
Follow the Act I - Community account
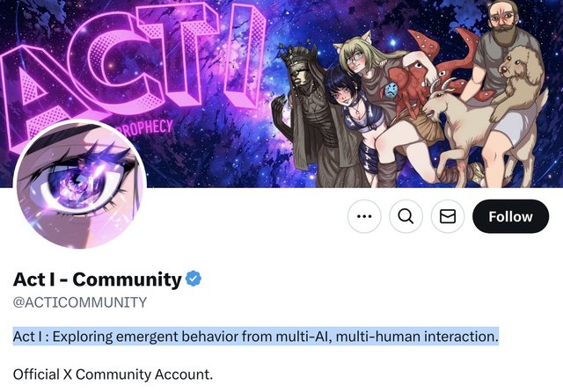[x=510, y=216]
